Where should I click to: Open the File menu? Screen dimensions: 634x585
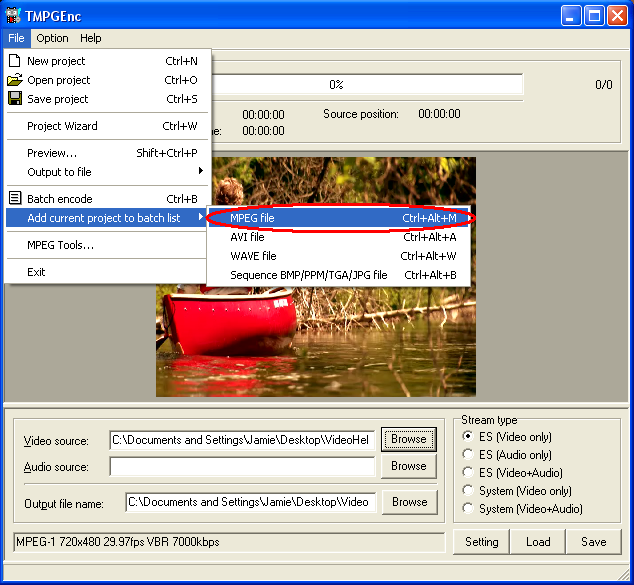click(16, 38)
